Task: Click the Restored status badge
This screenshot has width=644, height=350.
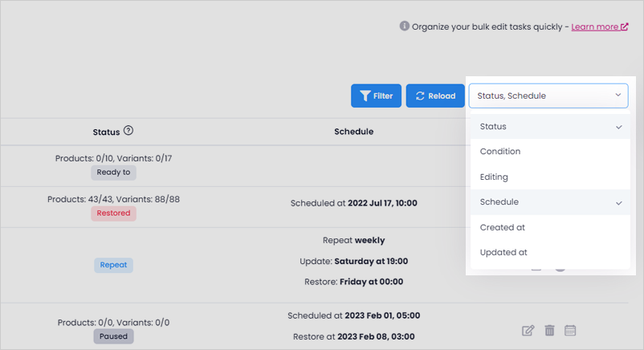Action: coord(113,214)
